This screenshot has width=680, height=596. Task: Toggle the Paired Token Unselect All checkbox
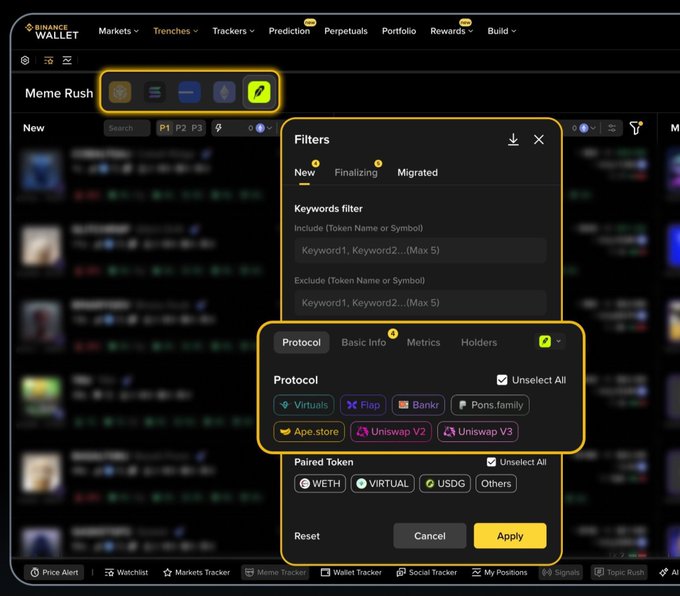491,462
